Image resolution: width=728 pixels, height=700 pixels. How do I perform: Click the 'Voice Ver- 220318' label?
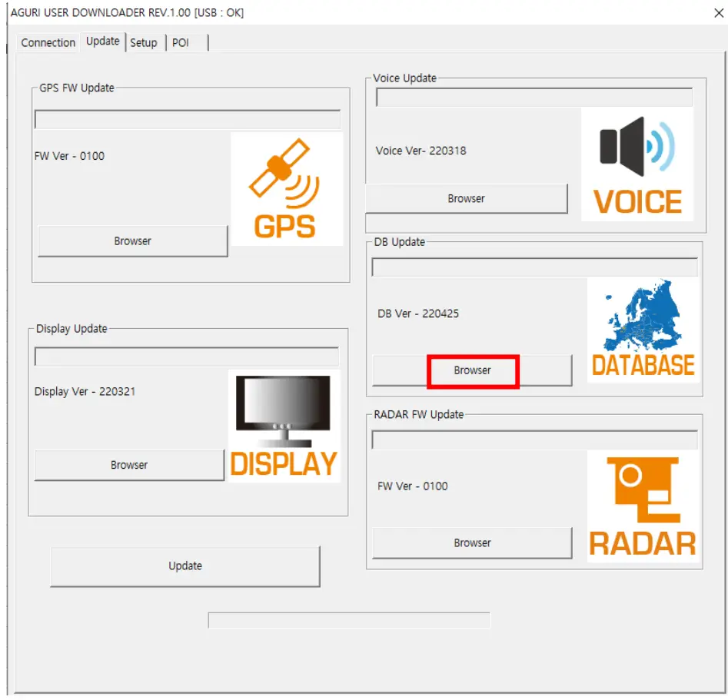pos(421,151)
